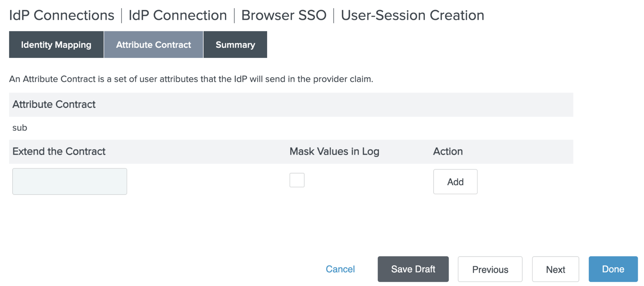Click the Action column header
The image size is (644, 286).
(448, 151)
